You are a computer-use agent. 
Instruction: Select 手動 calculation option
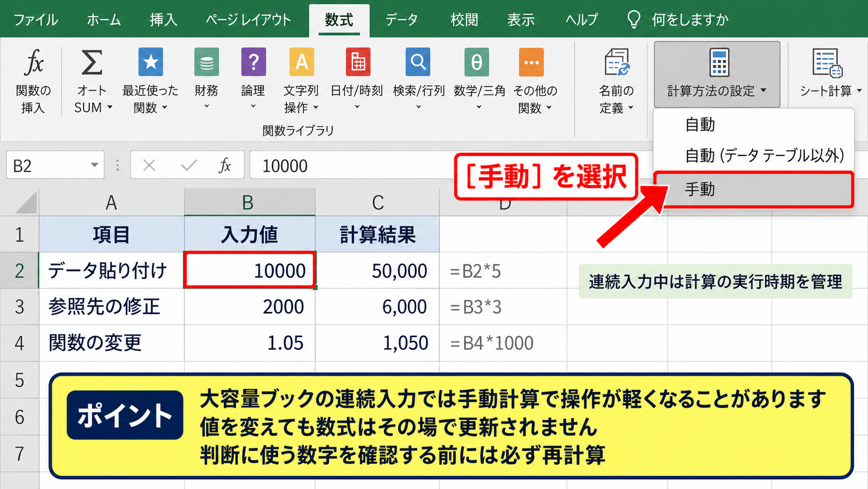[754, 189]
